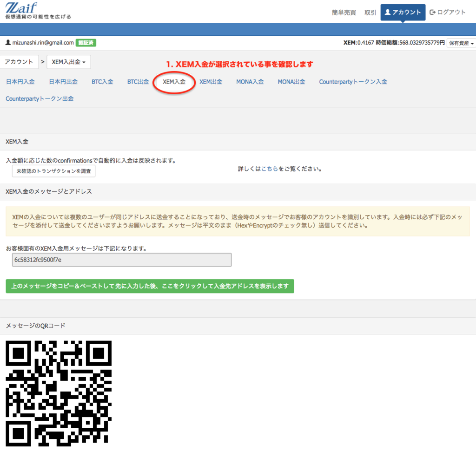Click the メッセージのQRコード heading
This screenshot has height=451, width=476.
coord(35,326)
